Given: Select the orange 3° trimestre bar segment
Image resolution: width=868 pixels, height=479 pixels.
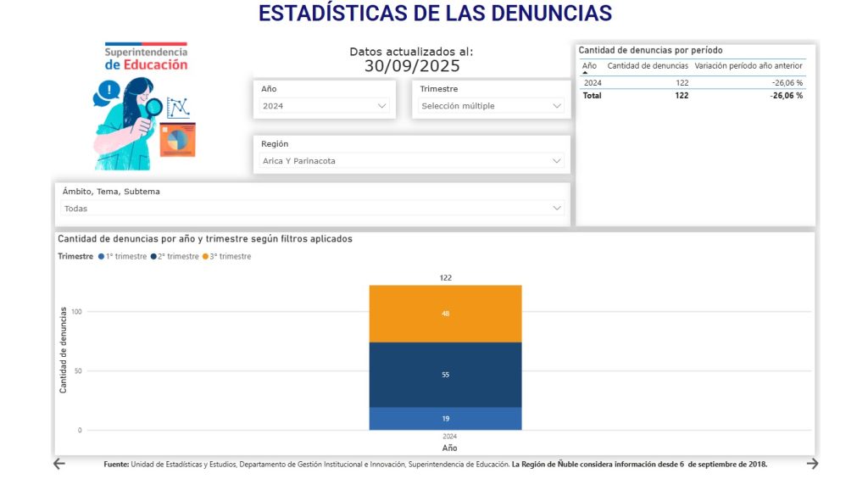Looking at the screenshot, I should point(445,314).
